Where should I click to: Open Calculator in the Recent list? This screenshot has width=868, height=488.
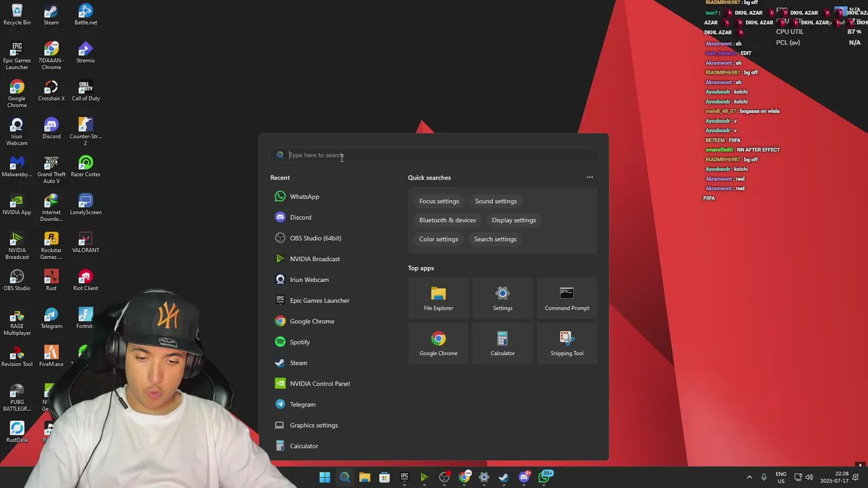296,446
